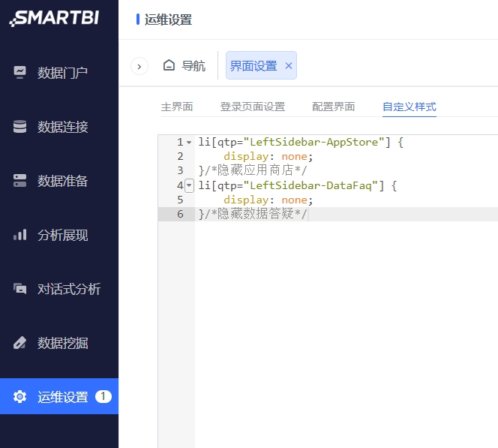
Task: Switch to 主界面 sub-tab
Action: (x=177, y=107)
